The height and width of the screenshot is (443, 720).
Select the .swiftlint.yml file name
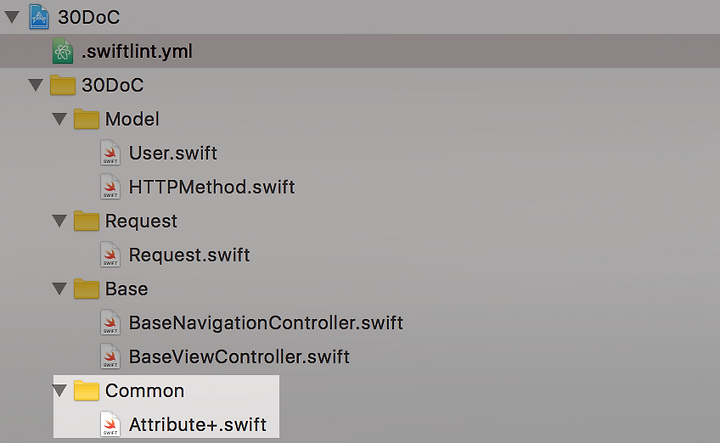137,51
